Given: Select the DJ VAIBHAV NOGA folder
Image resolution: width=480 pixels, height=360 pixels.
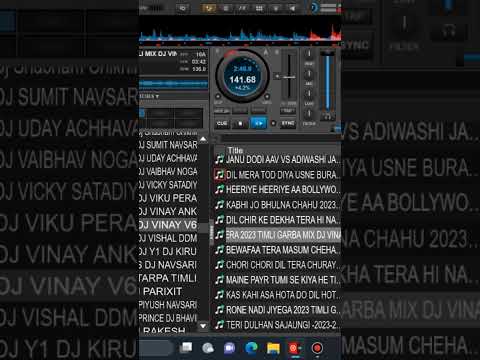Looking at the screenshot, I should 168,171.
